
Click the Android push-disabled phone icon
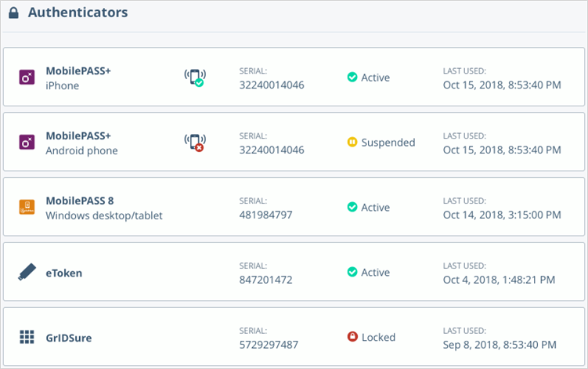pos(194,143)
